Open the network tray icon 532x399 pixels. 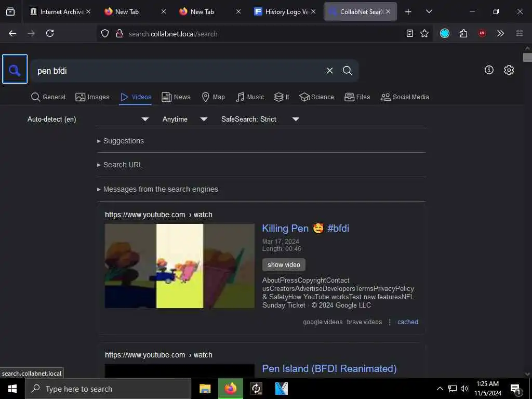453,389
